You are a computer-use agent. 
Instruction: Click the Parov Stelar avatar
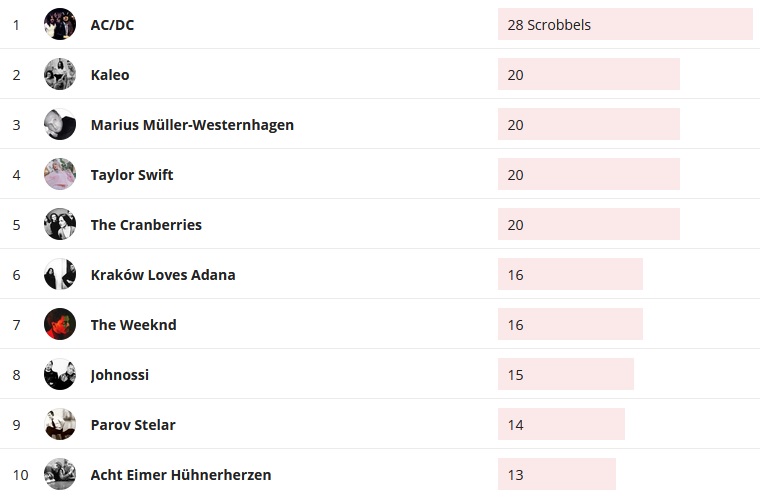(60, 424)
